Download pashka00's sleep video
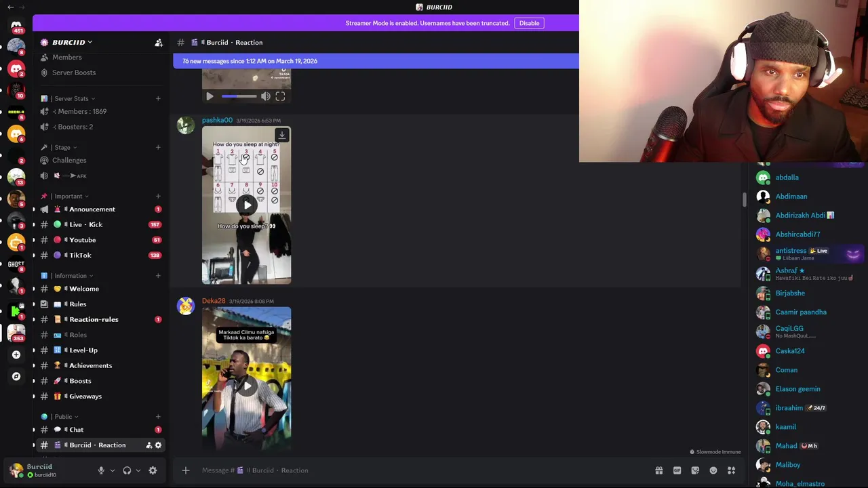Screen dimensions: 868x488 pyautogui.click(x=281, y=136)
